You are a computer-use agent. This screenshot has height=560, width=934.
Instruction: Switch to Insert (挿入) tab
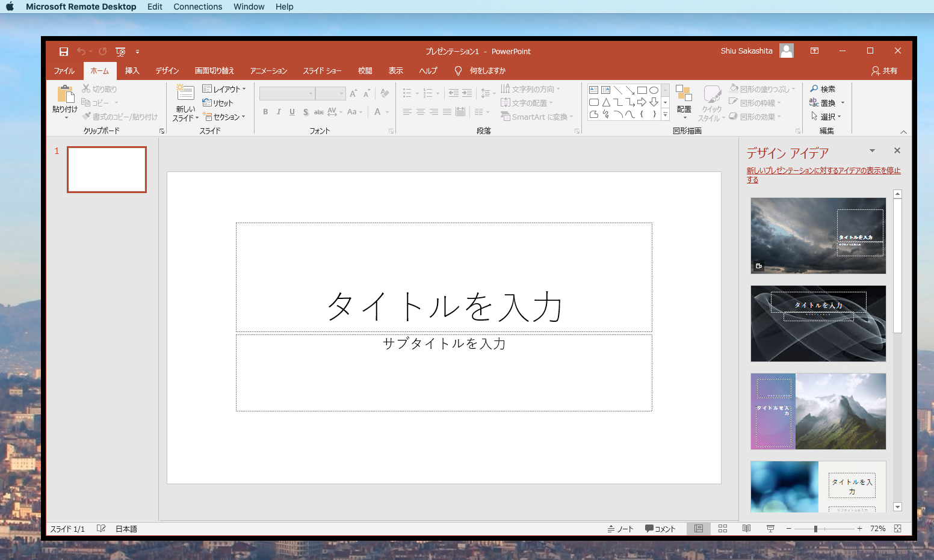point(132,71)
